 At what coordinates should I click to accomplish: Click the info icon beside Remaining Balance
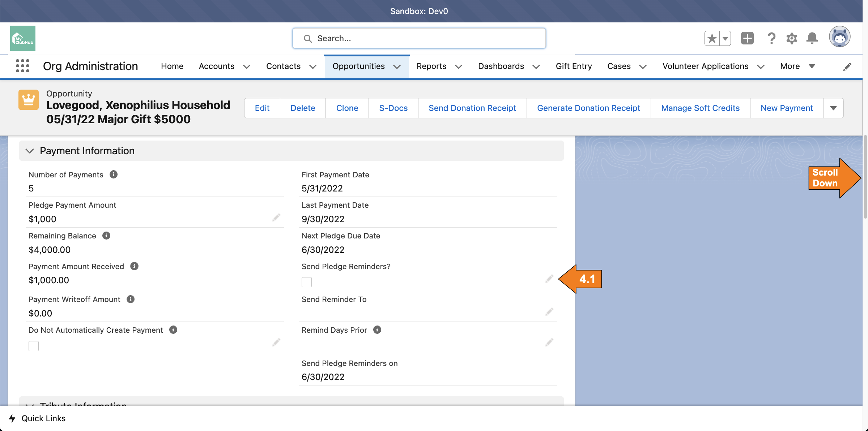click(x=106, y=235)
